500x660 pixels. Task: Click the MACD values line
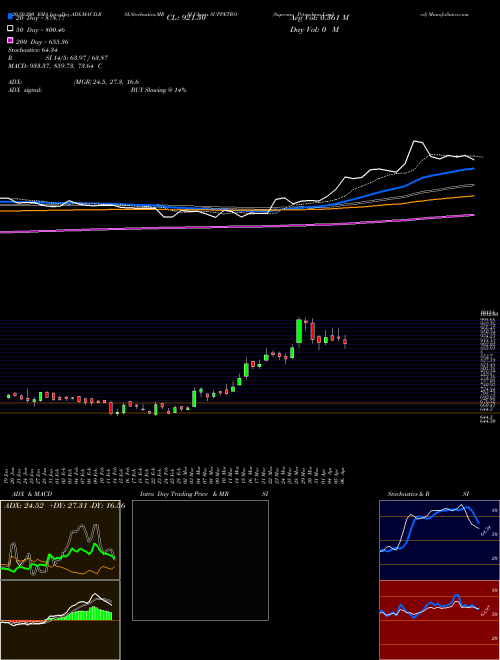[x=55, y=66]
